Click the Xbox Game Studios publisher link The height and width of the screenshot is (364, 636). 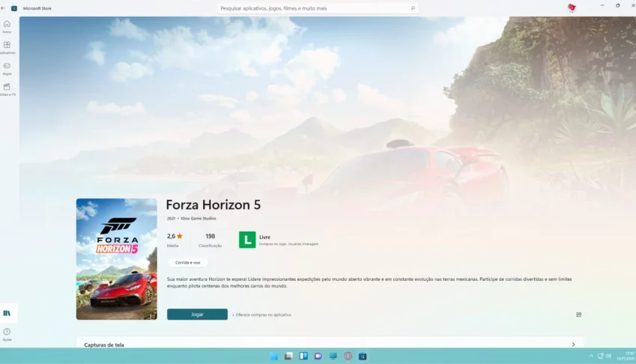pos(199,219)
